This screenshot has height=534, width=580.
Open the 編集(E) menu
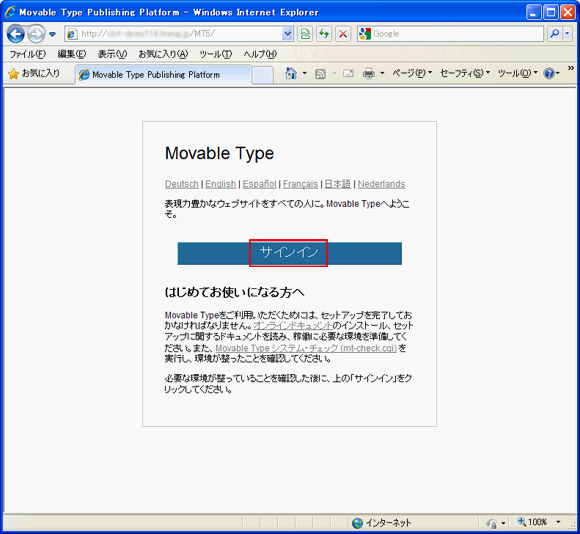[x=72, y=54]
